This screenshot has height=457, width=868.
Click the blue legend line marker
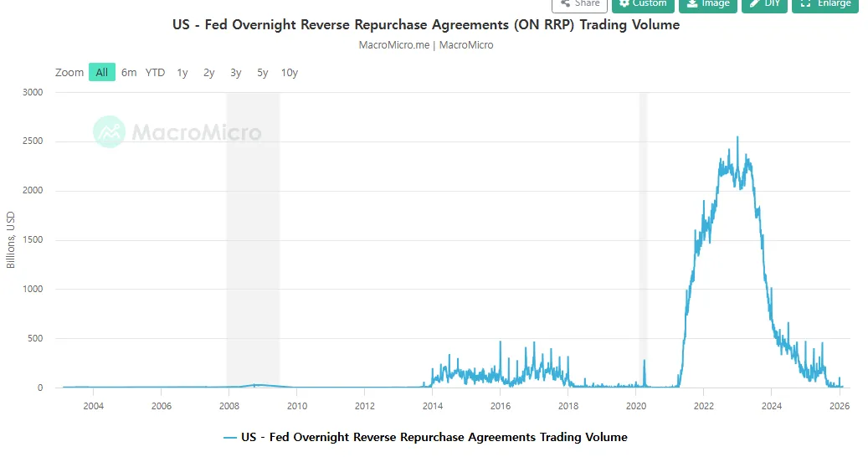click(230, 437)
